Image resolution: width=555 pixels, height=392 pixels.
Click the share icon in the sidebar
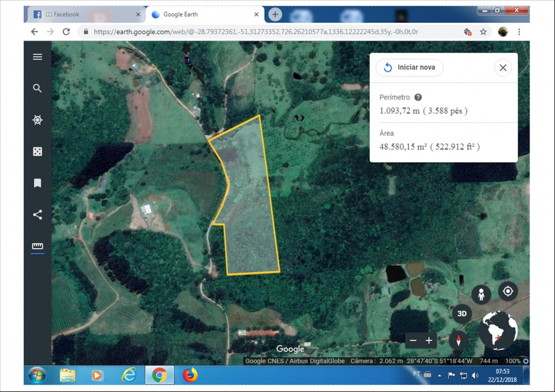(x=38, y=215)
